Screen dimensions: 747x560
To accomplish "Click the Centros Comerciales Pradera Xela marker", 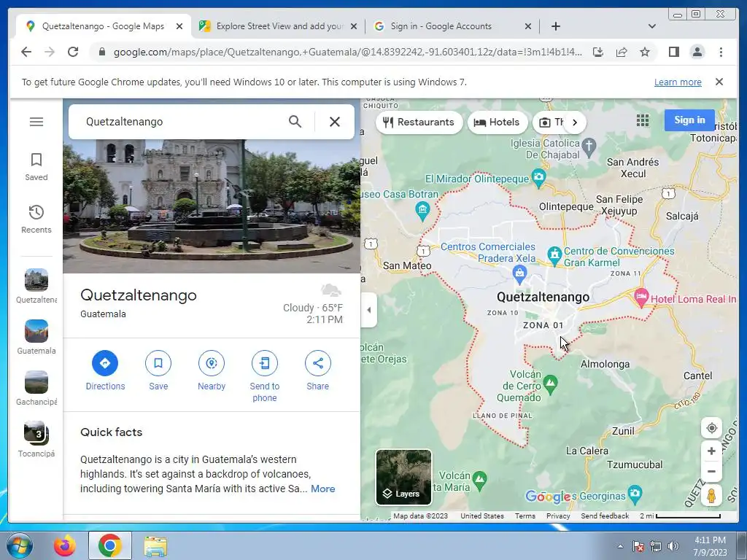I will click(x=519, y=273).
